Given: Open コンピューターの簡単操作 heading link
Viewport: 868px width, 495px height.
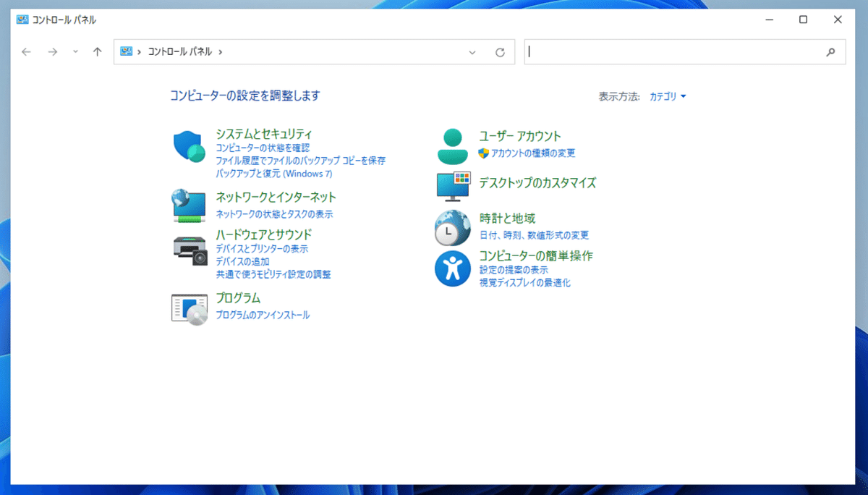Looking at the screenshot, I should pyautogui.click(x=536, y=255).
